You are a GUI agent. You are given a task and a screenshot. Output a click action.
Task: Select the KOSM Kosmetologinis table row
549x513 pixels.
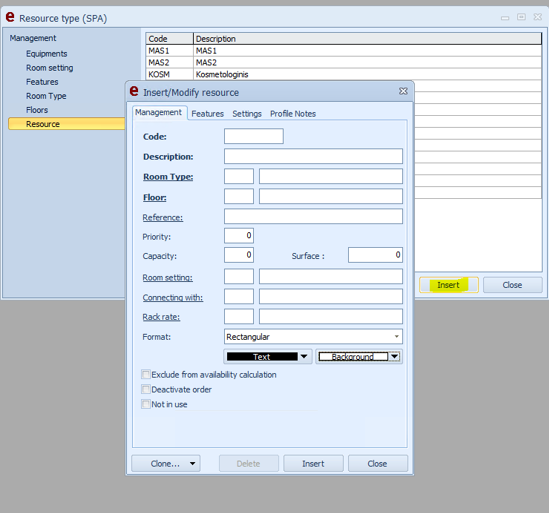pos(343,74)
